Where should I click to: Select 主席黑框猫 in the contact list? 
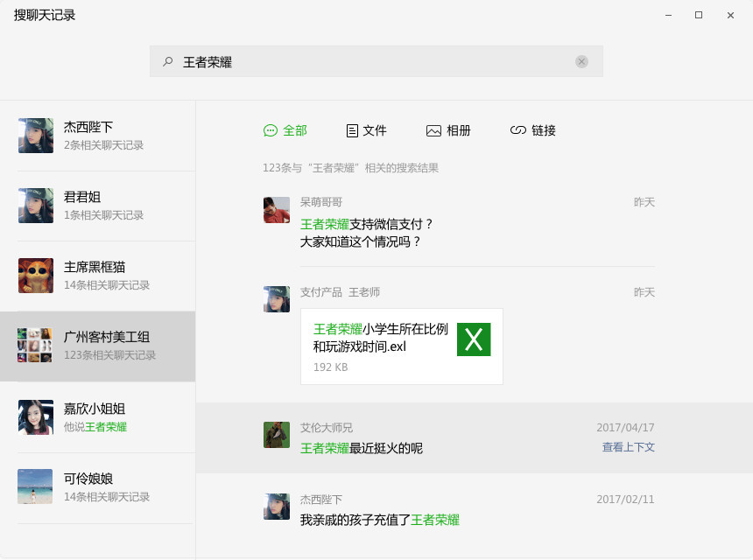[98, 276]
